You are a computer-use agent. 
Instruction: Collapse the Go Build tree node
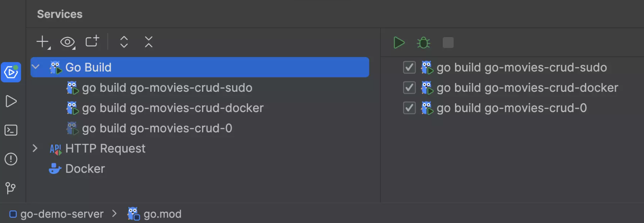[x=36, y=67]
